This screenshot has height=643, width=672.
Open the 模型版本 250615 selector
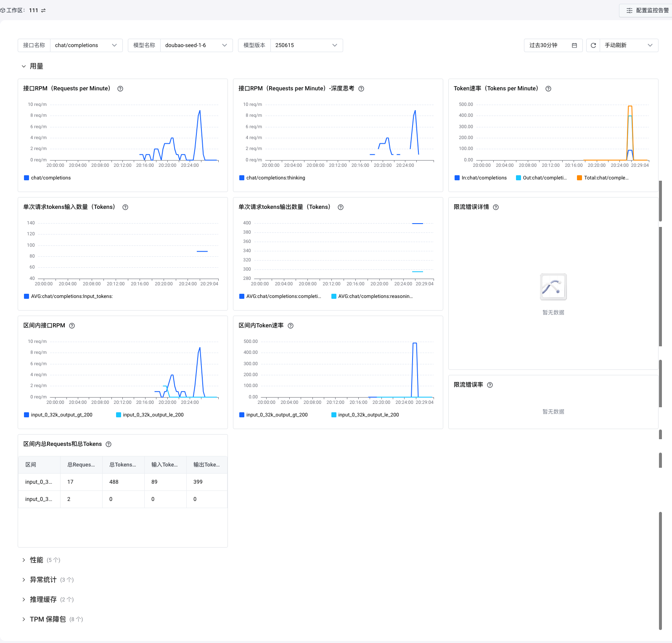pos(306,45)
